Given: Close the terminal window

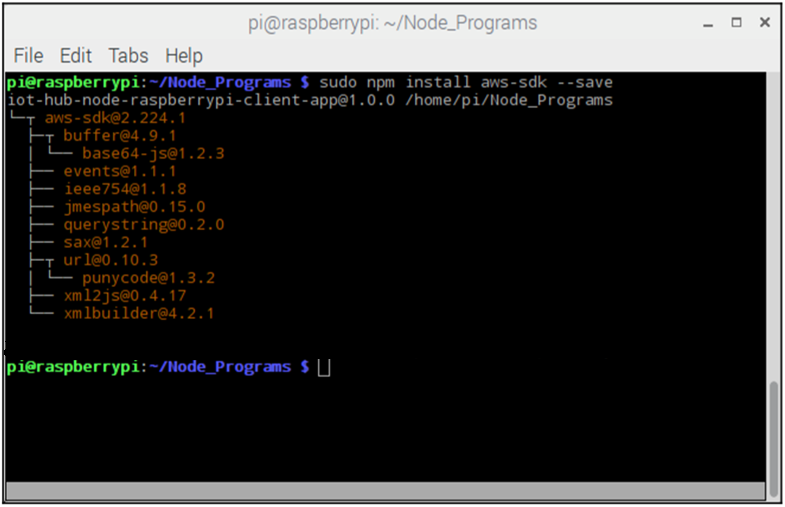Looking at the screenshot, I should (x=764, y=23).
